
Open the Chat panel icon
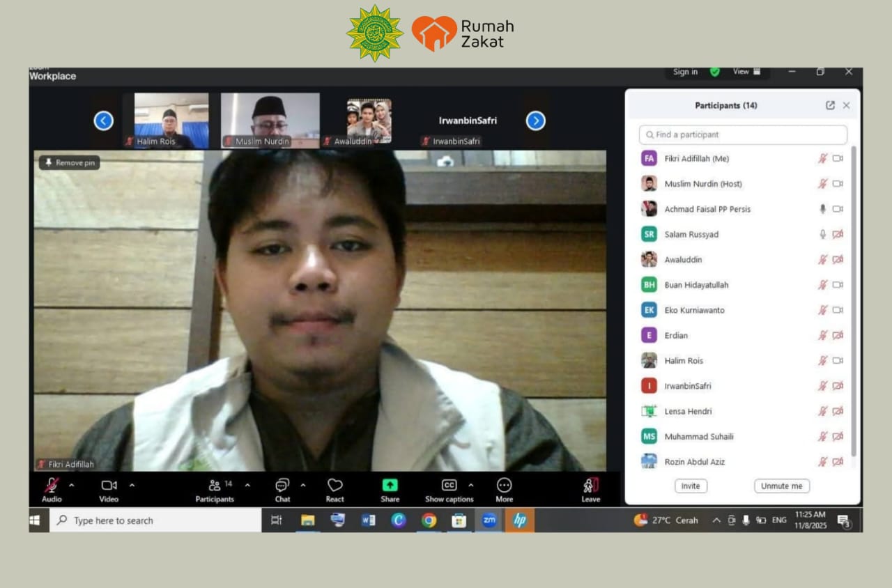pos(282,486)
